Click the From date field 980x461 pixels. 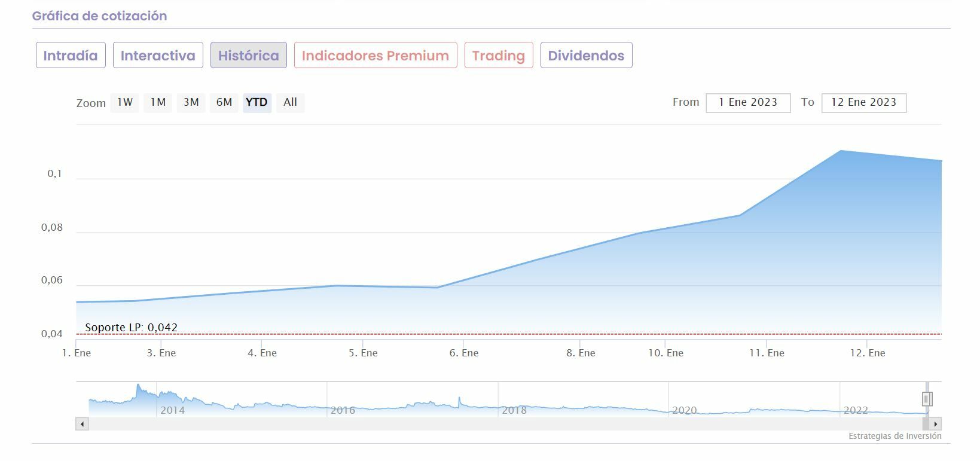click(x=748, y=102)
